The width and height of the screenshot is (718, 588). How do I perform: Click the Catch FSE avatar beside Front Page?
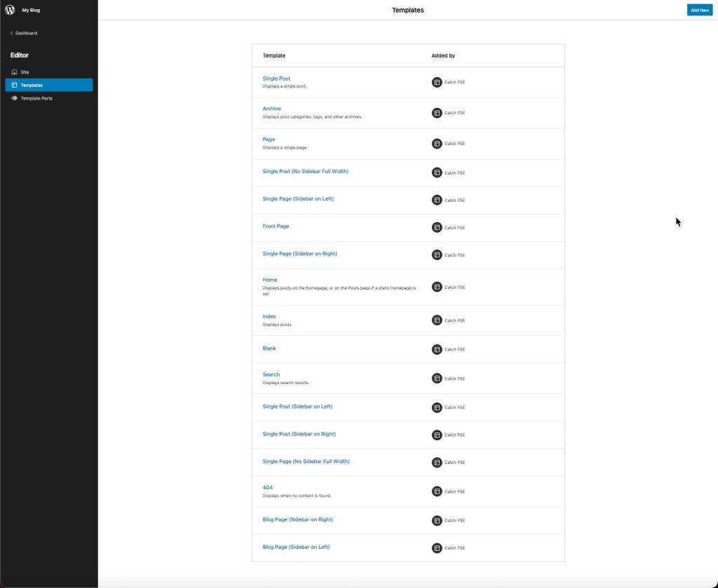(x=435, y=227)
